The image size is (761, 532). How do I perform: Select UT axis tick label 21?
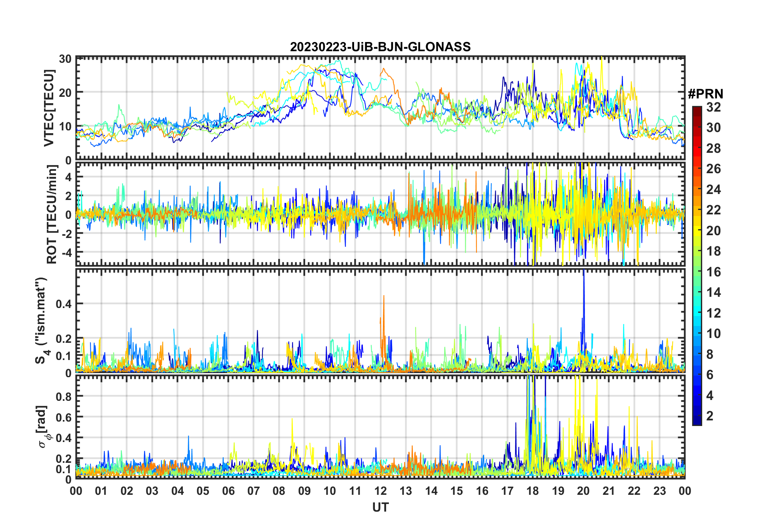pyautogui.click(x=609, y=491)
